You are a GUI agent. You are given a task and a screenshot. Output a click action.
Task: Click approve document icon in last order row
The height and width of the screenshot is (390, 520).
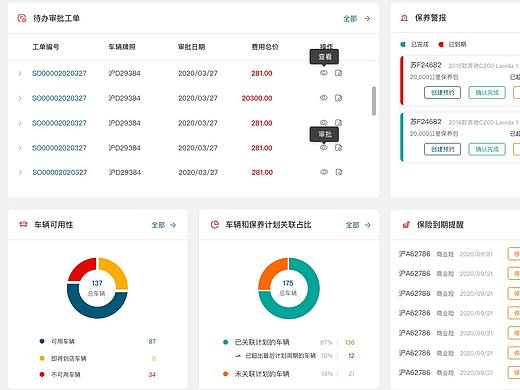coord(339,172)
